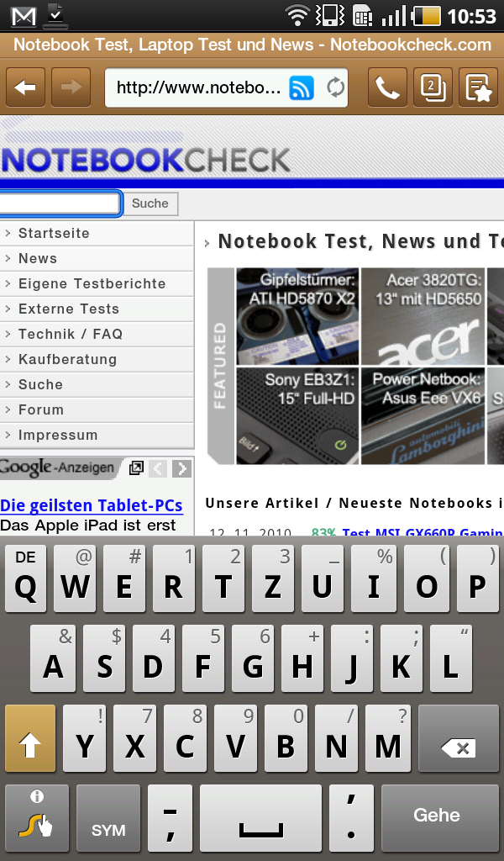
Task: Open Forum menu item
Action: click(x=97, y=410)
